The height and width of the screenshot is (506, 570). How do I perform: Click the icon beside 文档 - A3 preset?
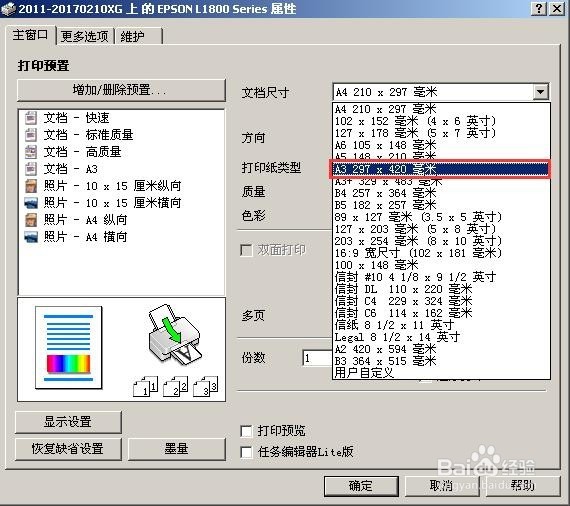[x=31, y=169]
